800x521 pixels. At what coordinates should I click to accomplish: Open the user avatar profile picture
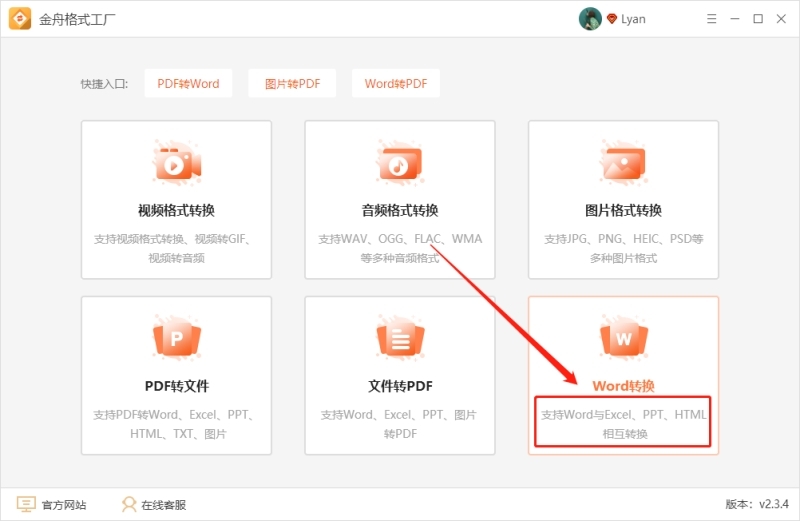[590, 19]
